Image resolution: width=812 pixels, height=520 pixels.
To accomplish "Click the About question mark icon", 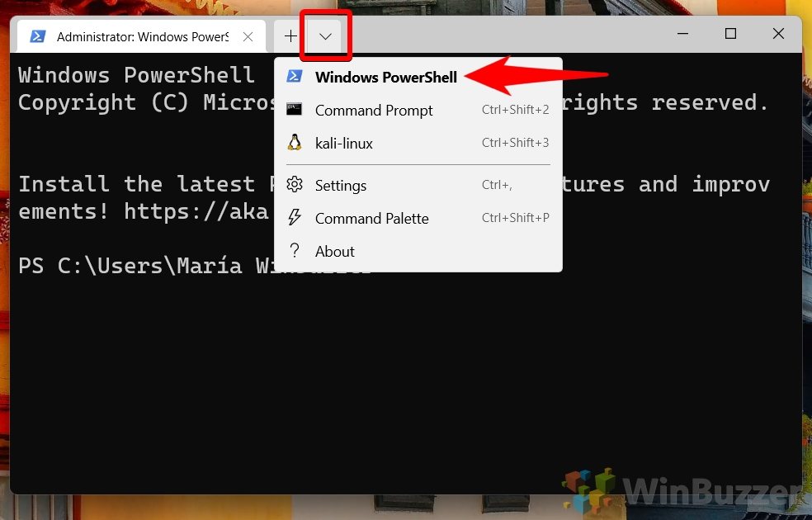I will coord(294,251).
